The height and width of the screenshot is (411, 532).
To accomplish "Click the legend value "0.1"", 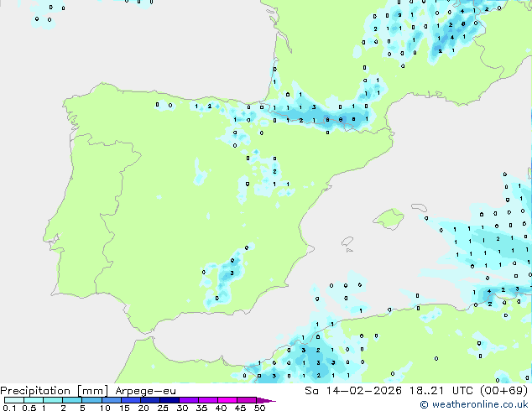I will [x=9, y=408].
